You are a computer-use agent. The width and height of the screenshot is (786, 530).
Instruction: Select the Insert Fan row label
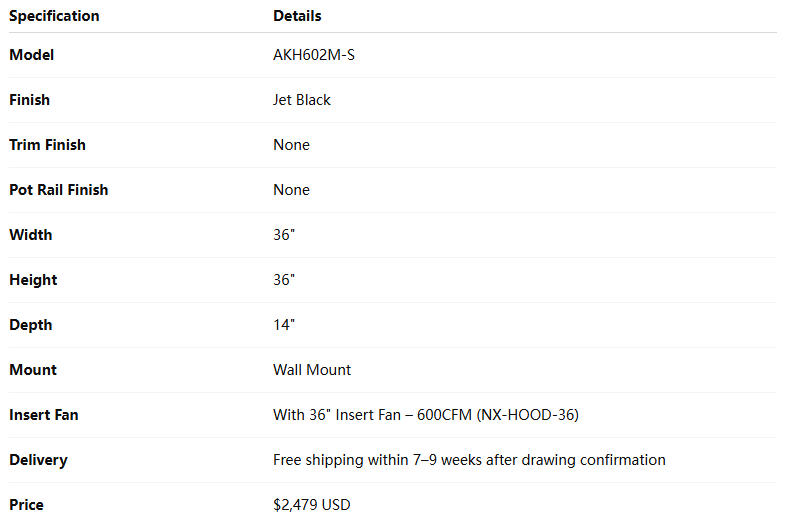(43, 415)
